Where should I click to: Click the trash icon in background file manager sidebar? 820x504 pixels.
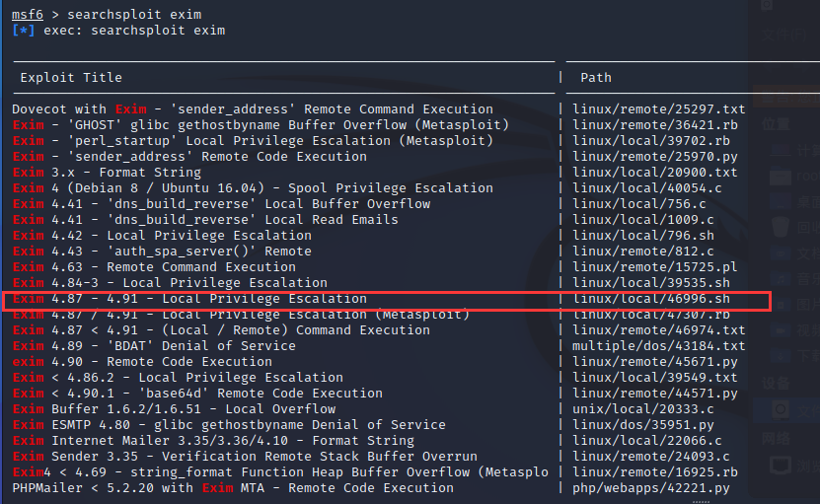[780, 227]
